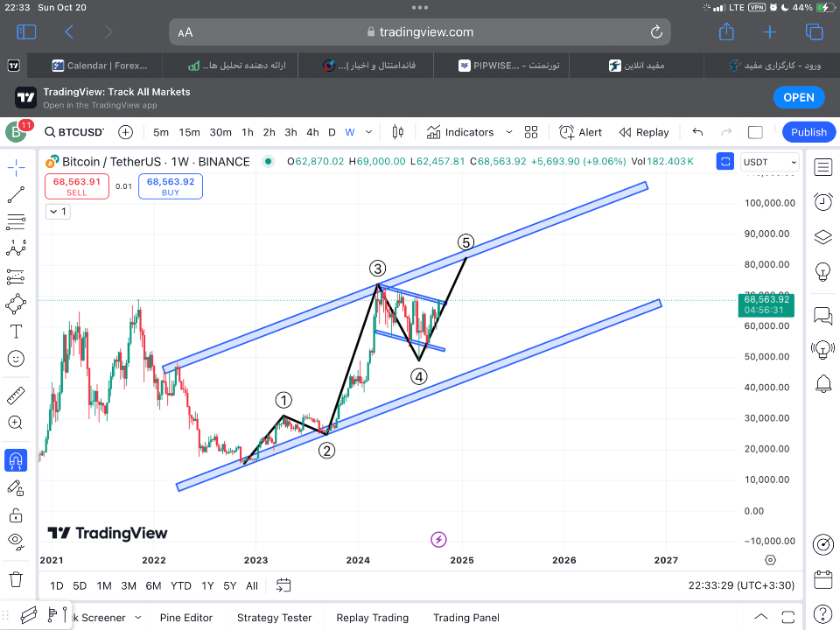Click the purple lightning event marker
Screen dimensions: 840x630
click(x=438, y=540)
